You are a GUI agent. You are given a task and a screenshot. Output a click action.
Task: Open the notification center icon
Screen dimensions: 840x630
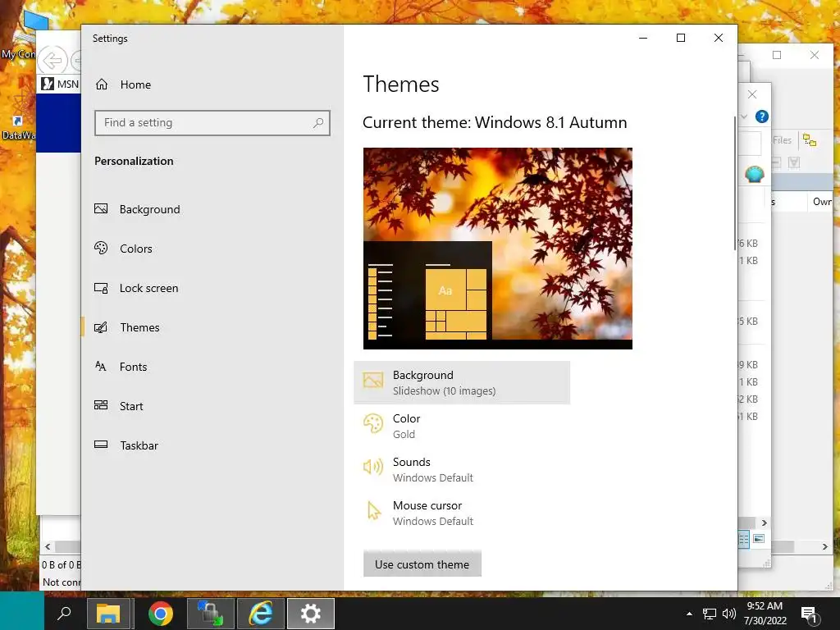pos(810,615)
